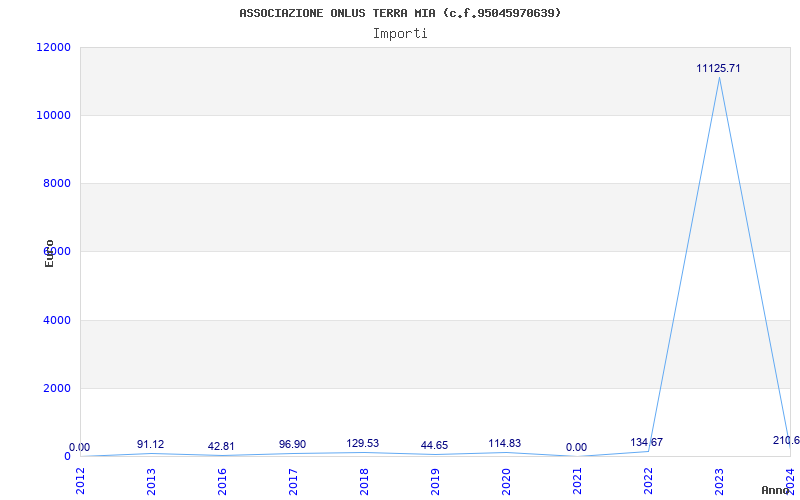
Task: Click the 2000 y-axis tick label
Action: tap(56, 388)
